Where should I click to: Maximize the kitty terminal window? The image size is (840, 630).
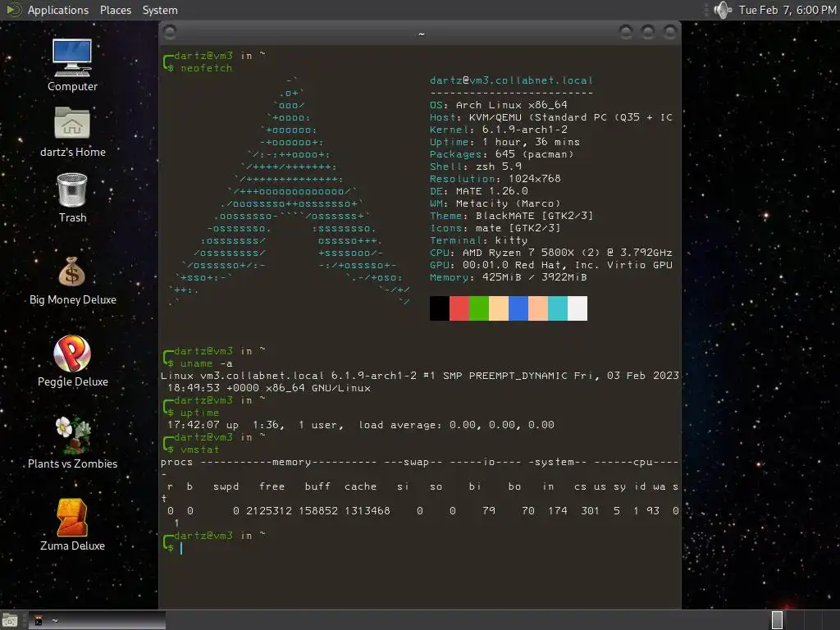[x=648, y=33]
